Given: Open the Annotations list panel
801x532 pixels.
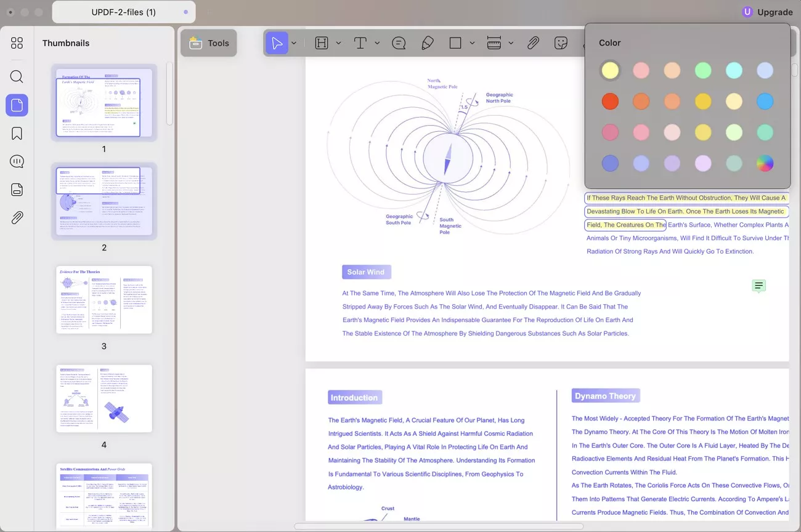Looking at the screenshot, I should (17, 161).
